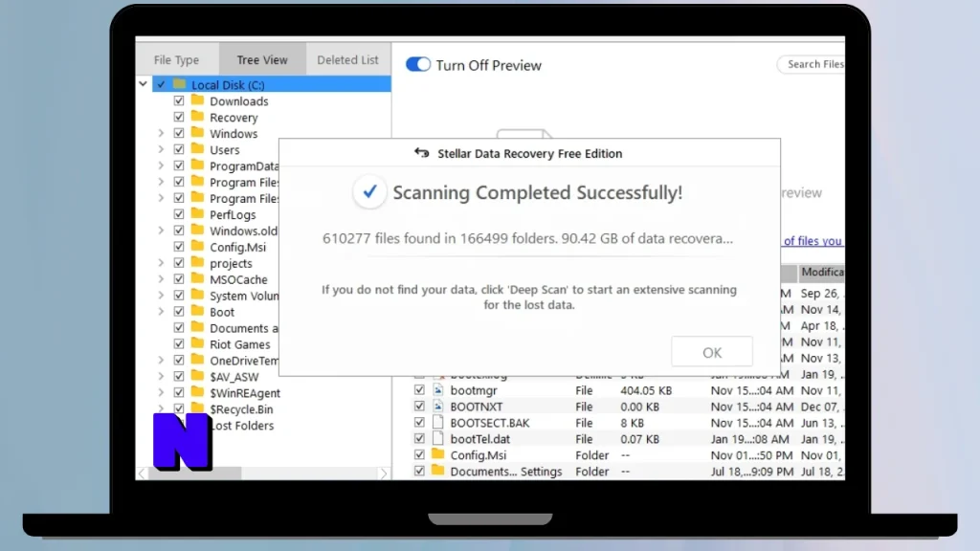Uncheck the PerfLogs folder checkbox

179,214
